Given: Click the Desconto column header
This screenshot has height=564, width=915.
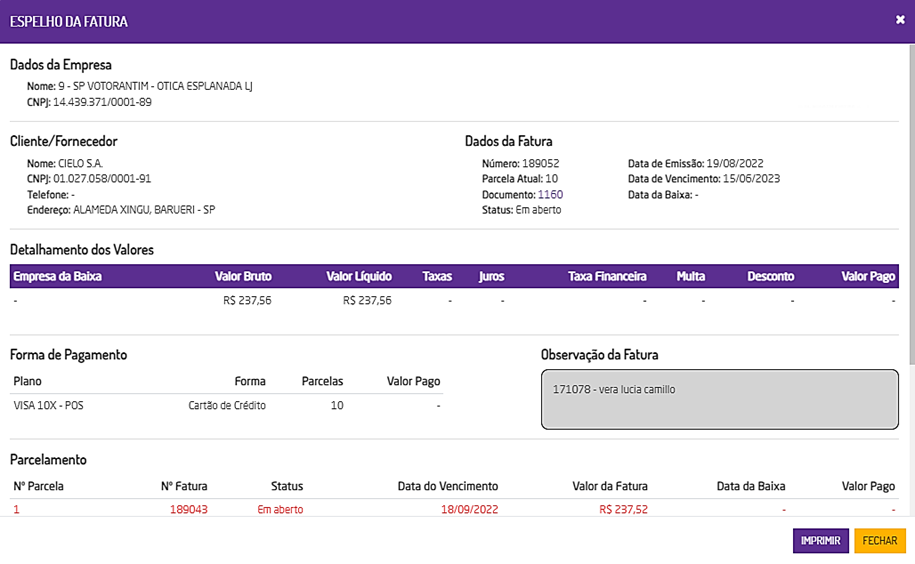Looking at the screenshot, I should click(x=770, y=276).
